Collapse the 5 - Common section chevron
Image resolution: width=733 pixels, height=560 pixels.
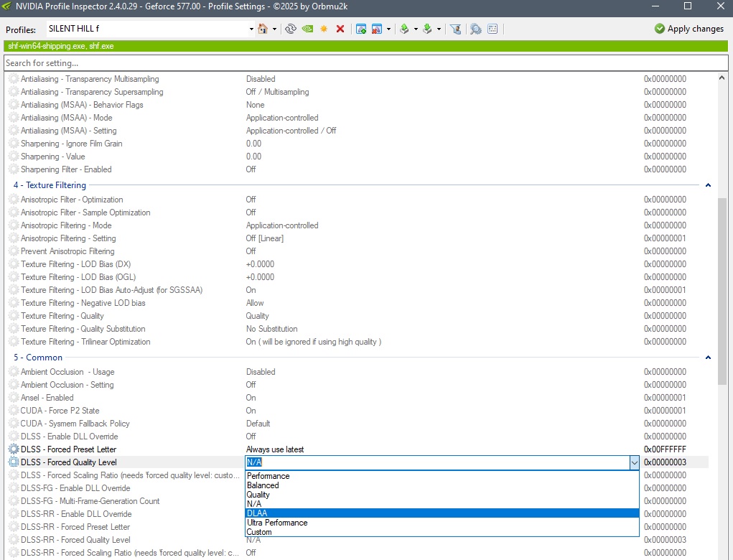coord(708,358)
